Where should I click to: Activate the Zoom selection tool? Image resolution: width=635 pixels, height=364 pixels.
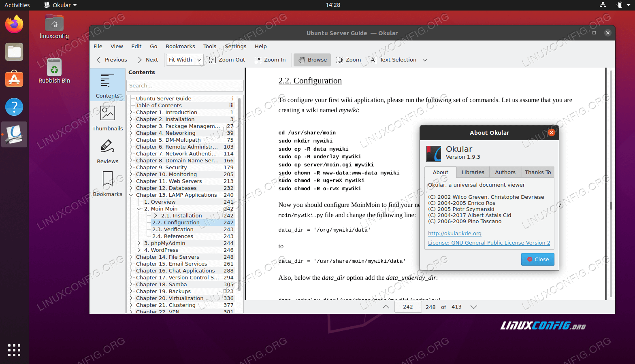coord(349,60)
